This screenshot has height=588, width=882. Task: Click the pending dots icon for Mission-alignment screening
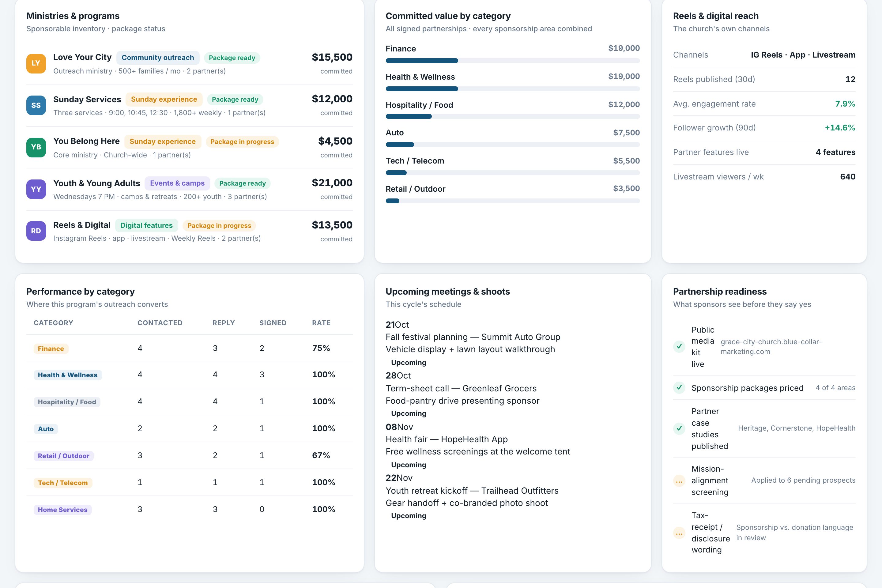[x=679, y=481]
